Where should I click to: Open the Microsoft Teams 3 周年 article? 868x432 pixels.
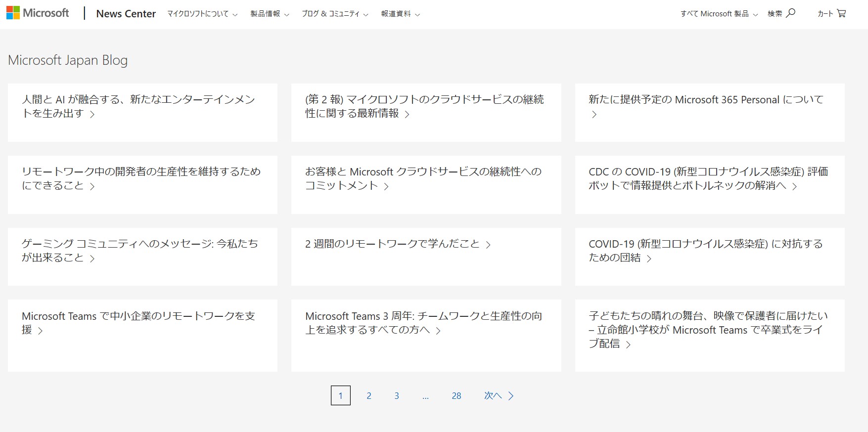(423, 323)
